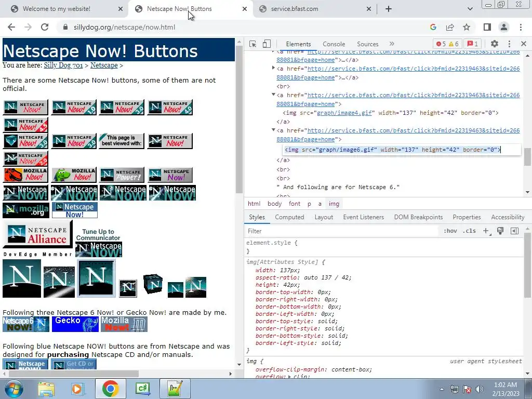Toggle rendering emulations paintbrush icon
This screenshot has width=532, height=399.
click(x=500, y=231)
